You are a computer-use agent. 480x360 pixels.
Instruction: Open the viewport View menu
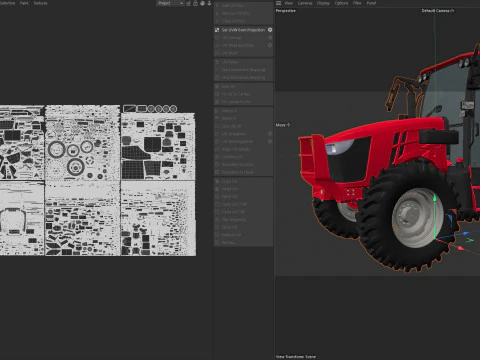pyautogui.click(x=289, y=3)
